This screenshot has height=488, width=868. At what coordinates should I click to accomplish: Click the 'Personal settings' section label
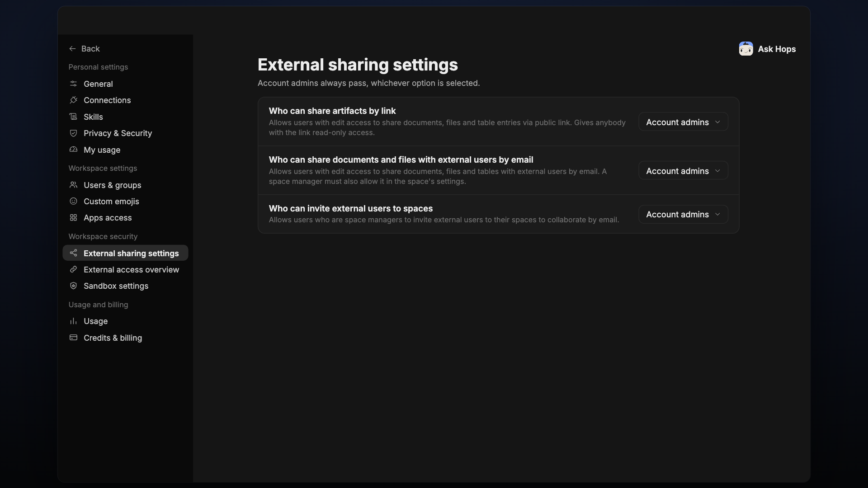click(98, 67)
